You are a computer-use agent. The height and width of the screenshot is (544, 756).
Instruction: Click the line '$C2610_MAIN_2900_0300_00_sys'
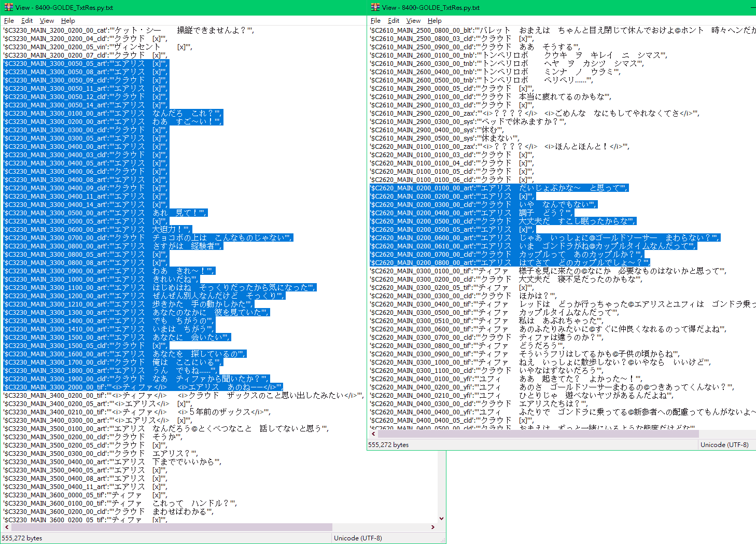468,122
